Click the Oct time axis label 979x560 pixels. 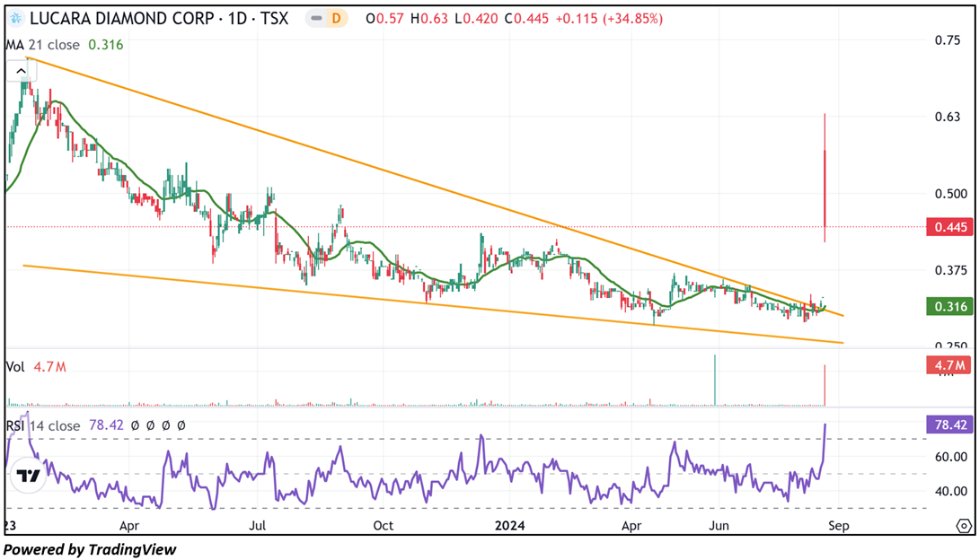pos(383,526)
